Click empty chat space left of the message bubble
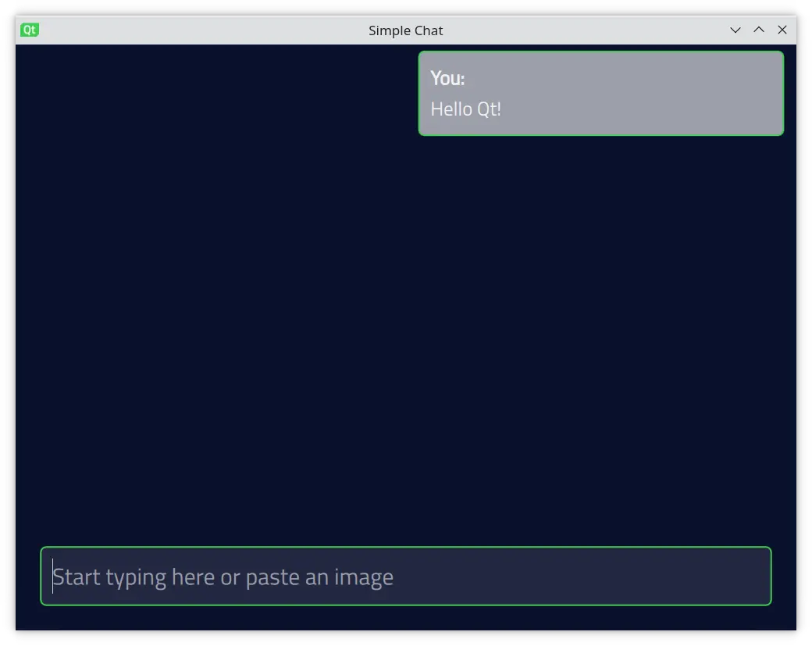812x646 pixels. pos(219,94)
